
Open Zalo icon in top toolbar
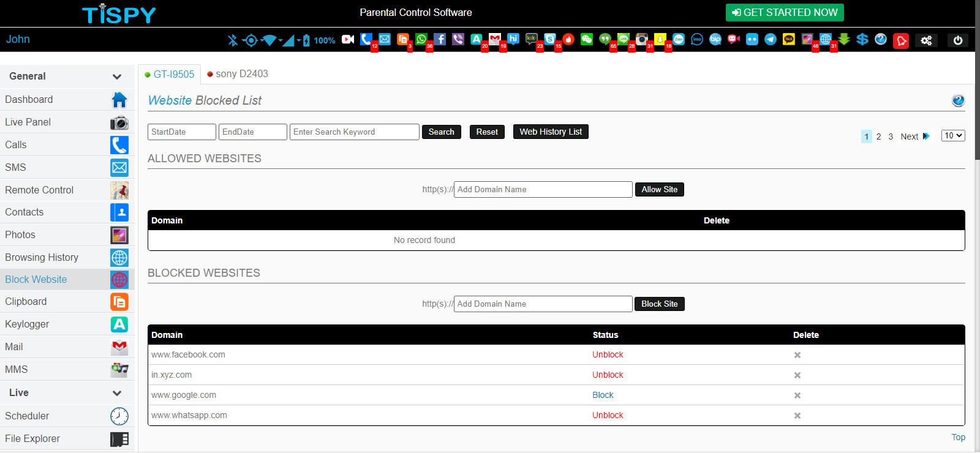click(x=679, y=39)
